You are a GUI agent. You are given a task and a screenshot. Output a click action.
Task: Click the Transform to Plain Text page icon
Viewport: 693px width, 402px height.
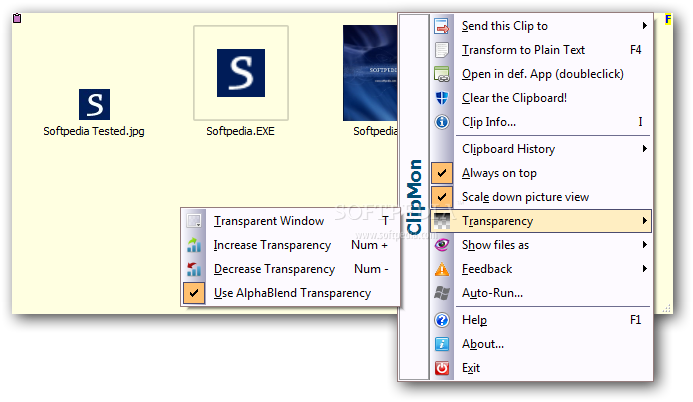point(442,50)
